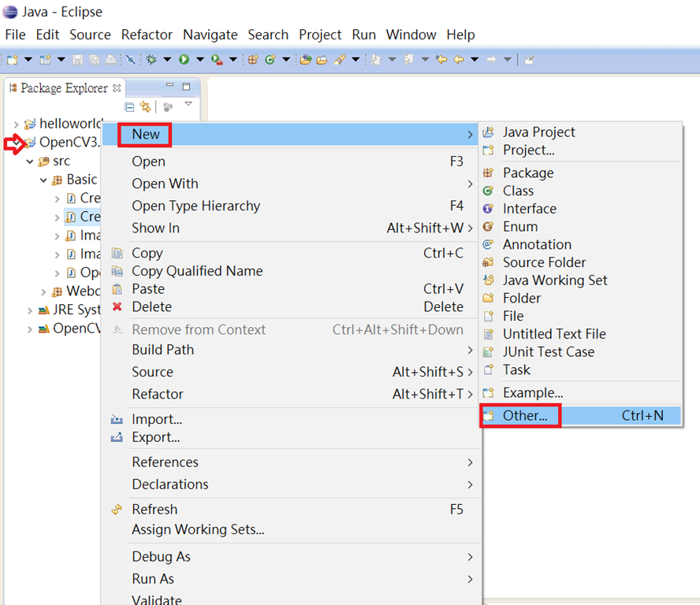Click the Print toolbar icon
This screenshot has height=605, width=700.
click(x=110, y=59)
